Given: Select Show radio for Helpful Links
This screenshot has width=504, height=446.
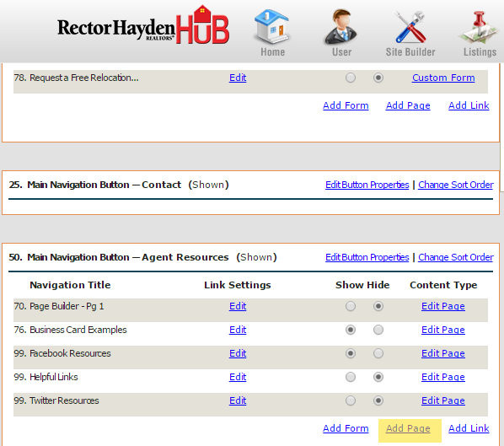Looking at the screenshot, I should pyautogui.click(x=351, y=377).
